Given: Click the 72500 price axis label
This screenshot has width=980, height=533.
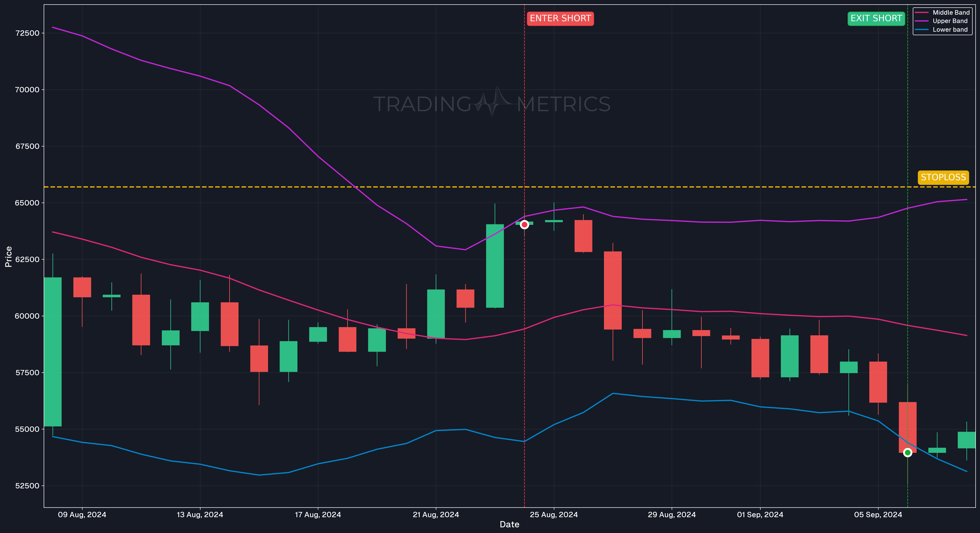Looking at the screenshot, I should (x=27, y=33).
